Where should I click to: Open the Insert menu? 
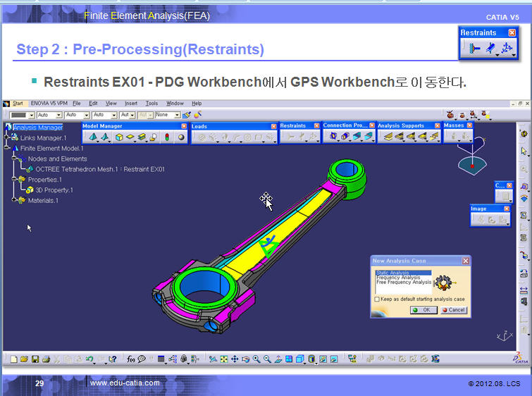131,104
